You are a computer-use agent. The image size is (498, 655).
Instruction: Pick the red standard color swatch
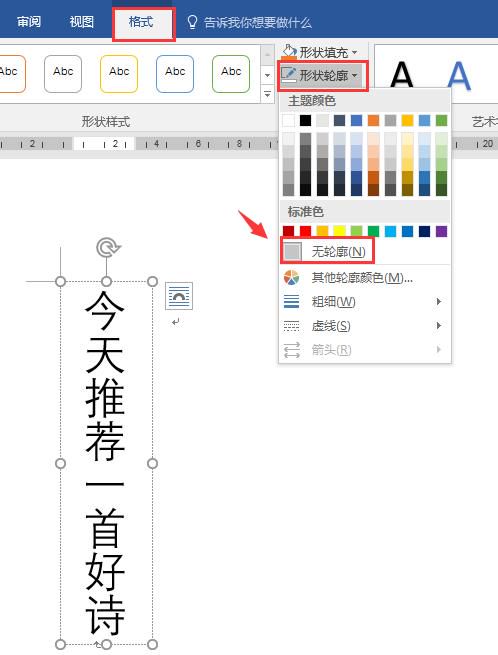(x=305, y=231)
